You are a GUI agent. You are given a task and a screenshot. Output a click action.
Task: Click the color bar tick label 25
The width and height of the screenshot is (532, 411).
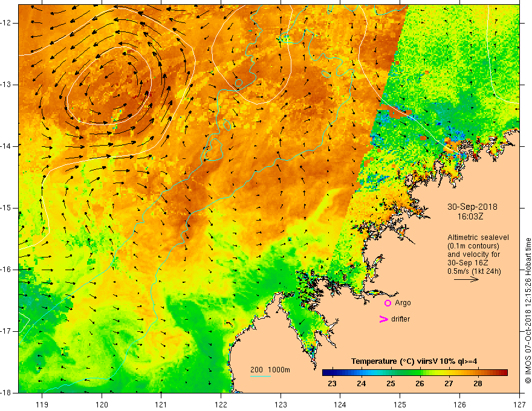pos(391,384)
